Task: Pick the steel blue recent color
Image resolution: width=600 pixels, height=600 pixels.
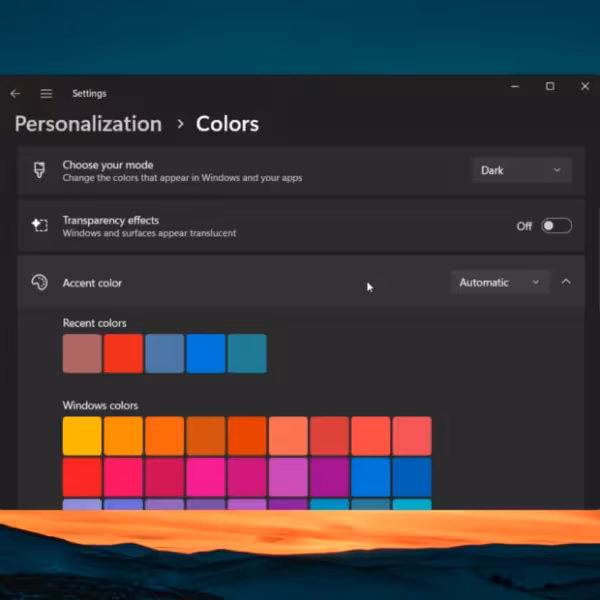Action: [x=165, y=353]
